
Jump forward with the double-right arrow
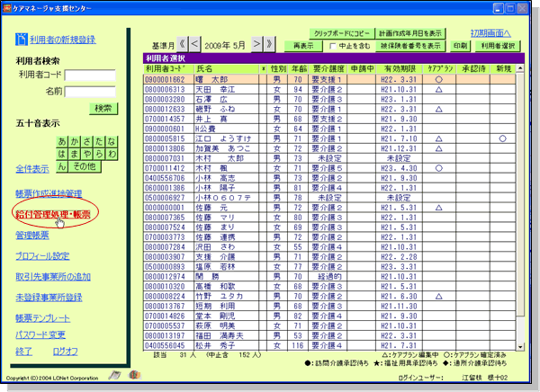tap(269, 44)
